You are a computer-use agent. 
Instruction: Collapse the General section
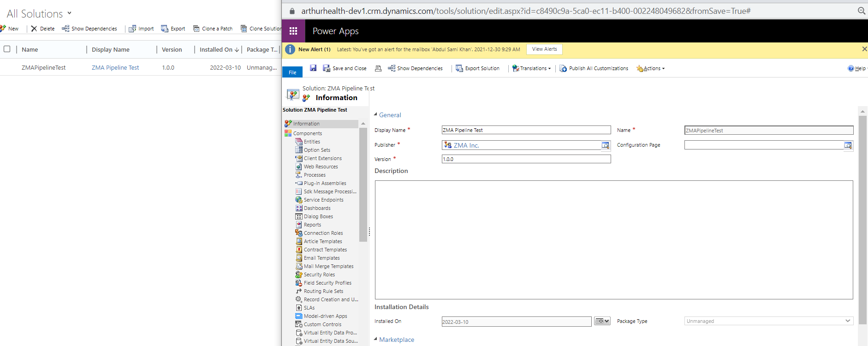pos(375,114)
